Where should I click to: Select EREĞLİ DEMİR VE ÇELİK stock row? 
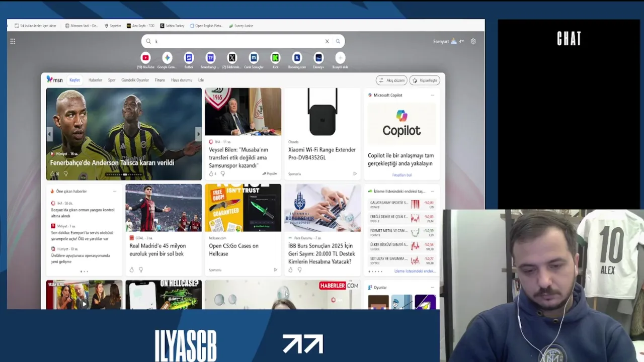(x=401, y=218)
